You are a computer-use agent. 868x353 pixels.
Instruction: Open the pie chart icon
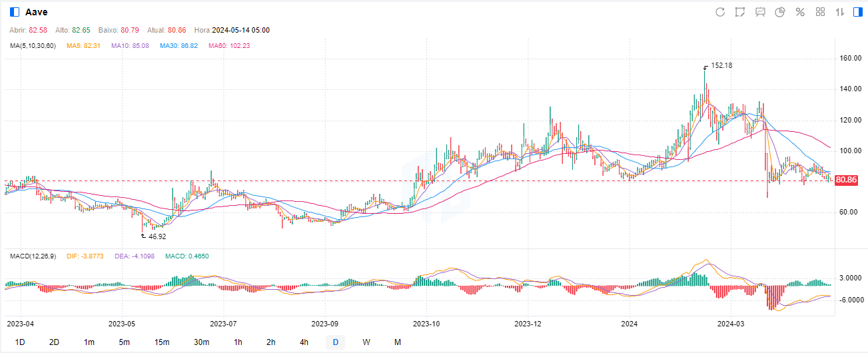780,12
